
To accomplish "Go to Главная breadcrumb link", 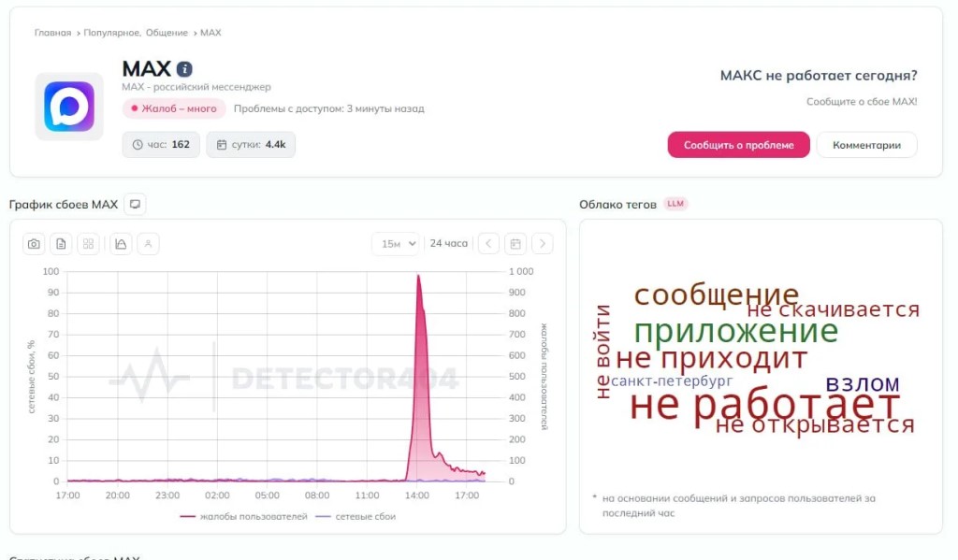I will [x=52, y=33].
